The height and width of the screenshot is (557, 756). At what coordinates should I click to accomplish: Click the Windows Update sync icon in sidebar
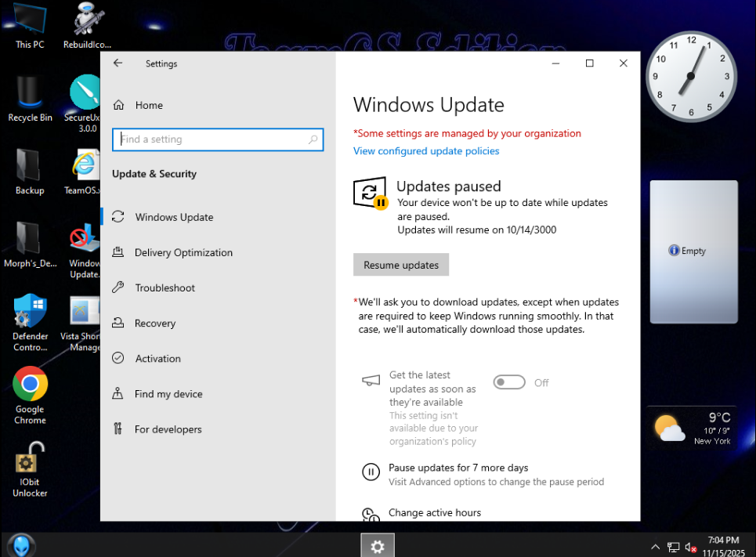point(118,216)
